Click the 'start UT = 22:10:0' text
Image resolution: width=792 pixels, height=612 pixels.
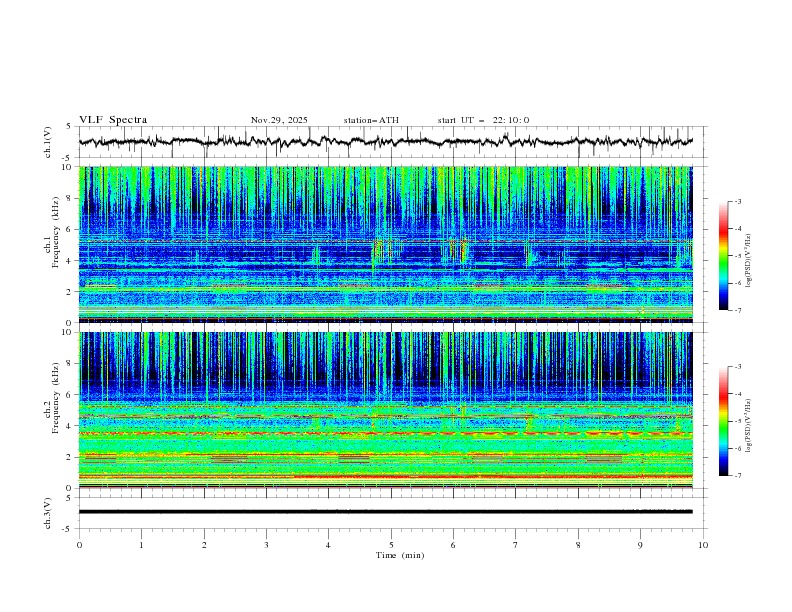click(483, 120)
